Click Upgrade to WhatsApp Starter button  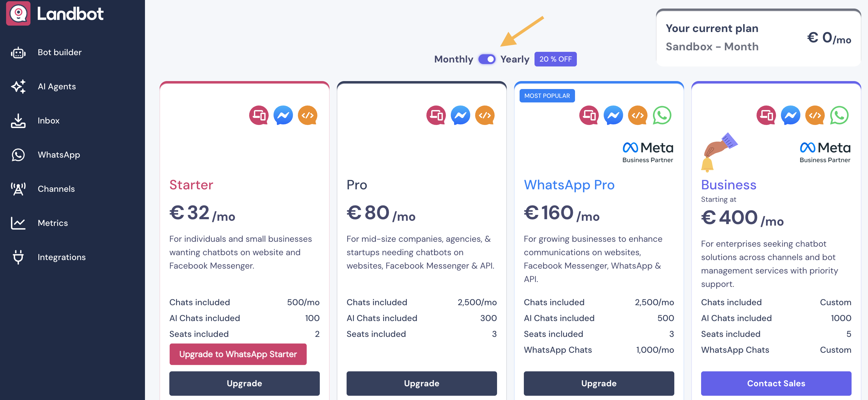click(238, 354)
